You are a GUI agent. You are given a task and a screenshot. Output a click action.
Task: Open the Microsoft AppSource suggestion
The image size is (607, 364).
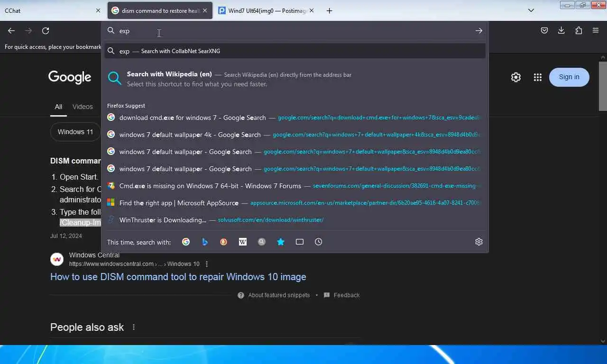pyautogui.click(x=295, y=203)
